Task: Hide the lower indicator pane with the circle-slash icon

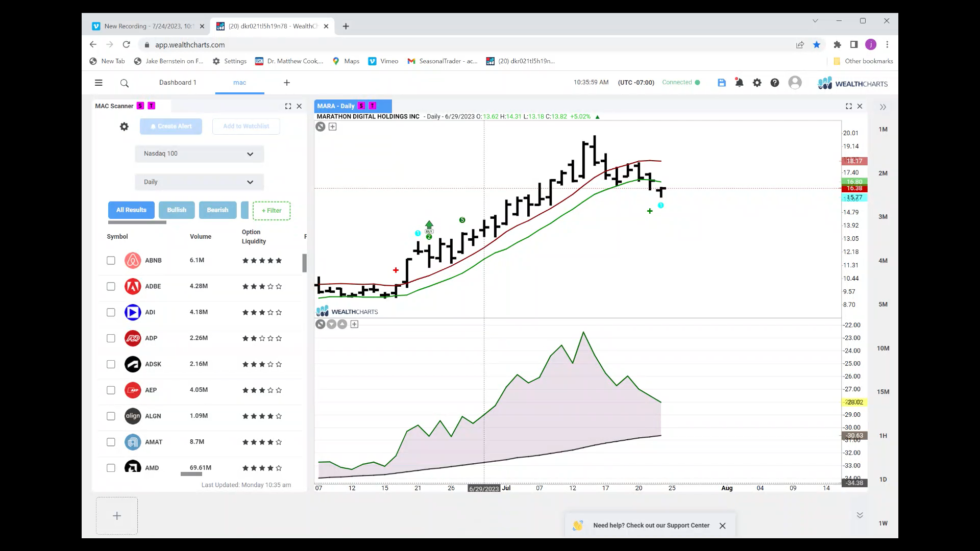Action: [x=321, y=324]
